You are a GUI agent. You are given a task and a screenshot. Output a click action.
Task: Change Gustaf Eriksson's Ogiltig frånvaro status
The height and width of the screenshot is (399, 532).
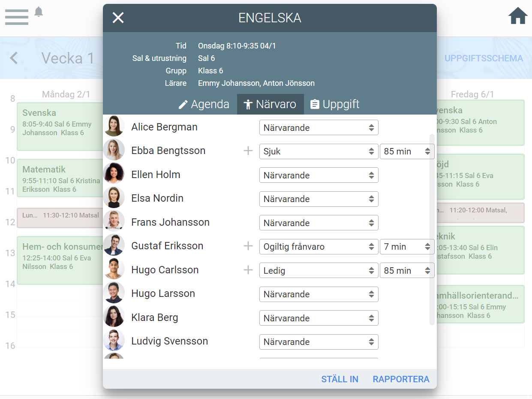point(319,247)
